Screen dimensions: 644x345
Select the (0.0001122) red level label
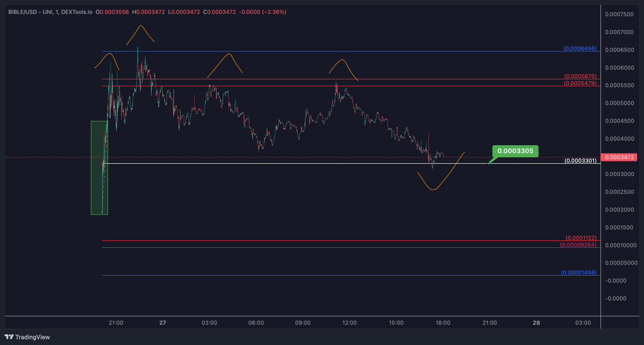[x=581, y=238]
